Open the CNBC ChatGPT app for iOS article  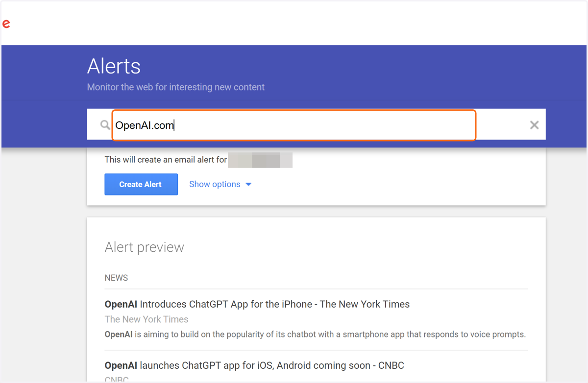[x=254, y=365]
